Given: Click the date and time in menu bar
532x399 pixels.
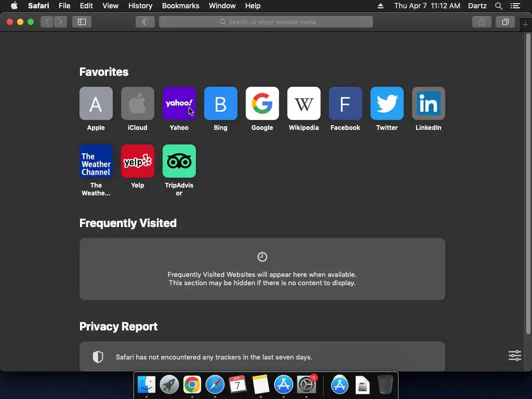Looking at the screenshot, I should click(x=427, y=6).
